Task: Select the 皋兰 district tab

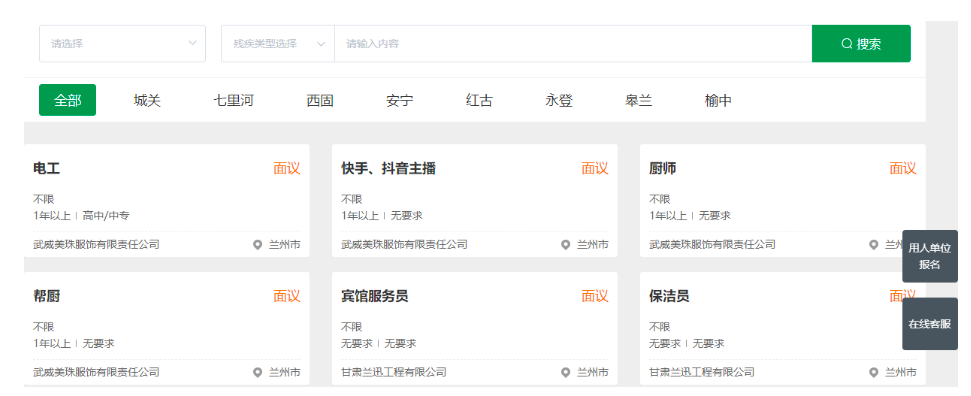Action: pos(638,100)
